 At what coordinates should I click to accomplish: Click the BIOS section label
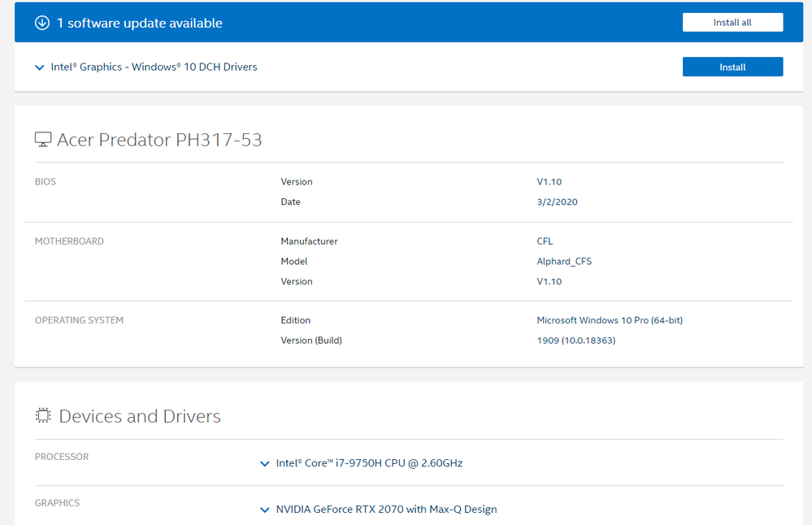point(45,182)
